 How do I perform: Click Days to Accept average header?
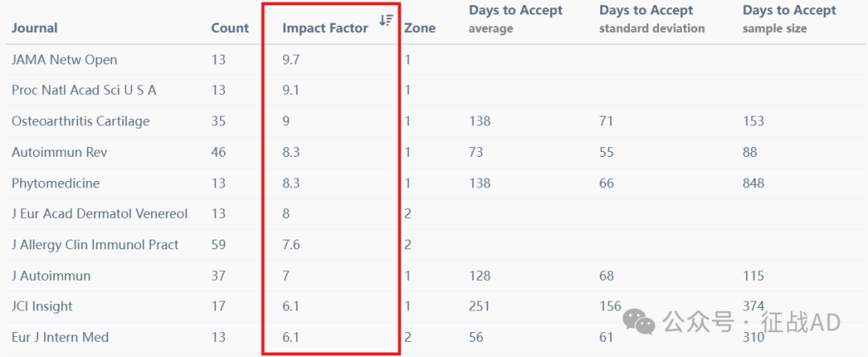coord(515,18)
